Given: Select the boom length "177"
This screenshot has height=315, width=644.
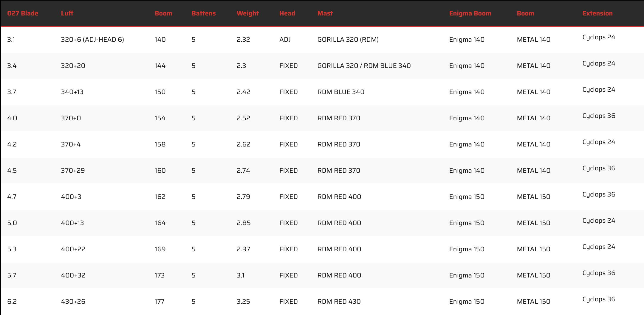Looking at the screenshot, I should [160, 302].
